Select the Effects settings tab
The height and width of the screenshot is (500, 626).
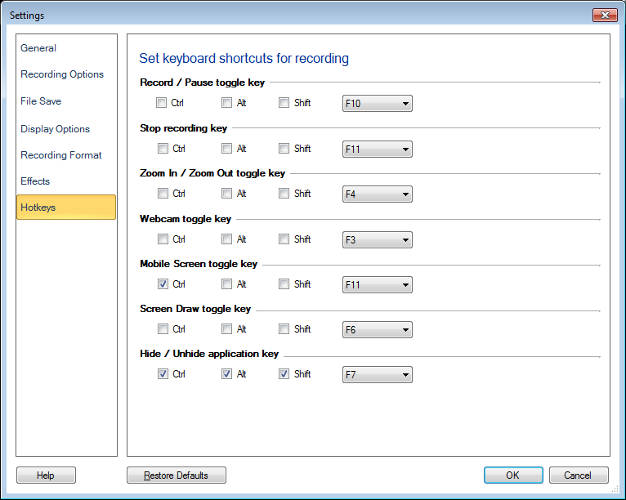[35, 181]
